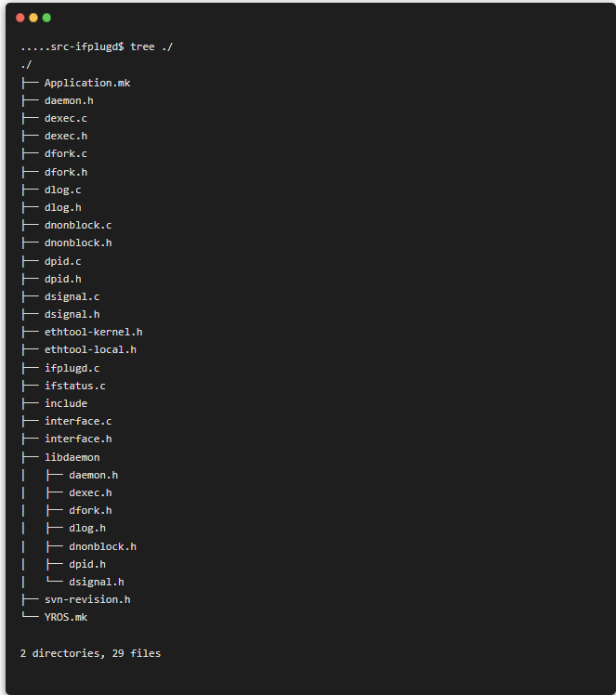Select svn-revision.h file entry

pos(87,599)
